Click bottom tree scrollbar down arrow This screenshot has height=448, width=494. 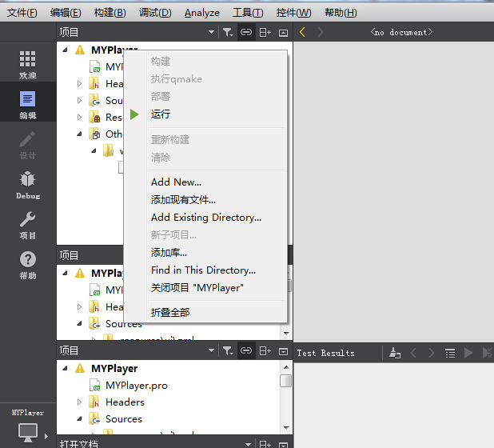coord(286,428)
